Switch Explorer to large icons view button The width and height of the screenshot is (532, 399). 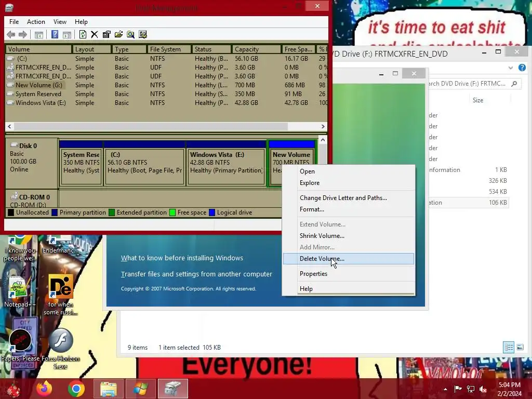point(520,347)
